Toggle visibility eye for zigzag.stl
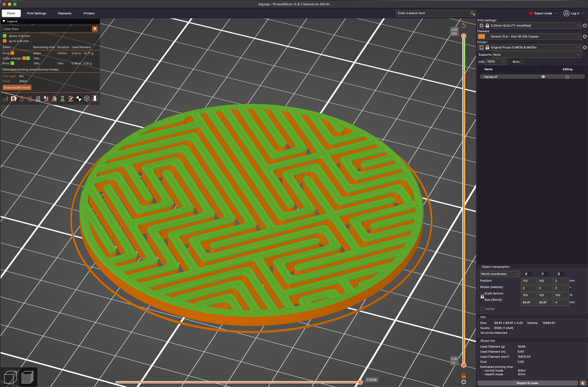 click(543, 77)
